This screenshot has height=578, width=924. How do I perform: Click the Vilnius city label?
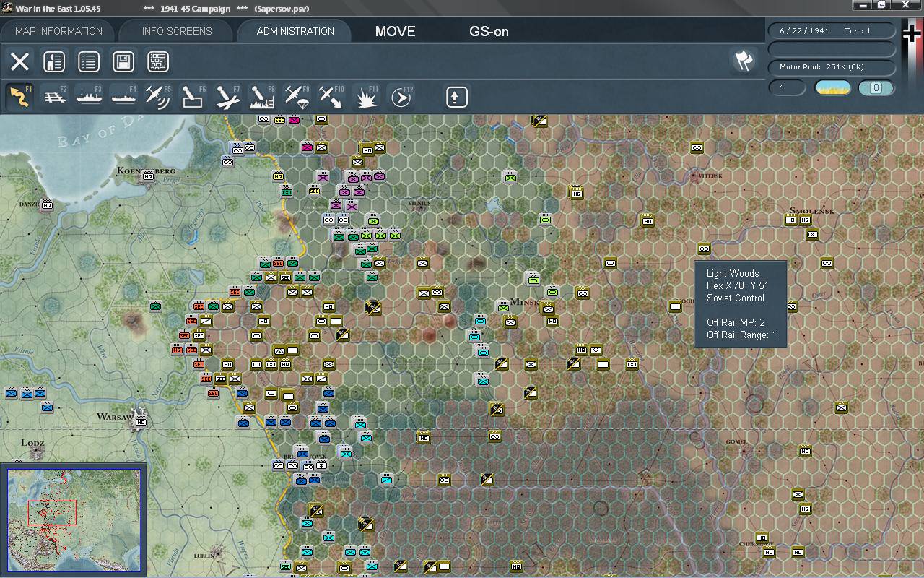click(x=419, y=204)
